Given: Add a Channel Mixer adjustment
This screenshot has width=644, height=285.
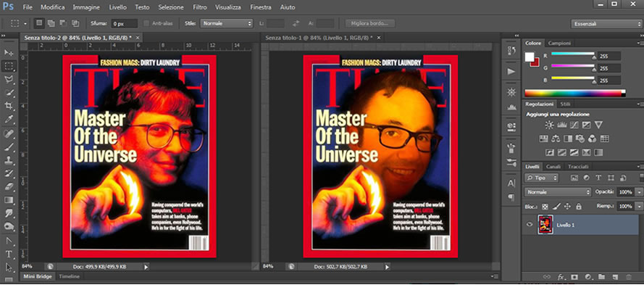Looking at the screenshot, I should tap(593, 139).
